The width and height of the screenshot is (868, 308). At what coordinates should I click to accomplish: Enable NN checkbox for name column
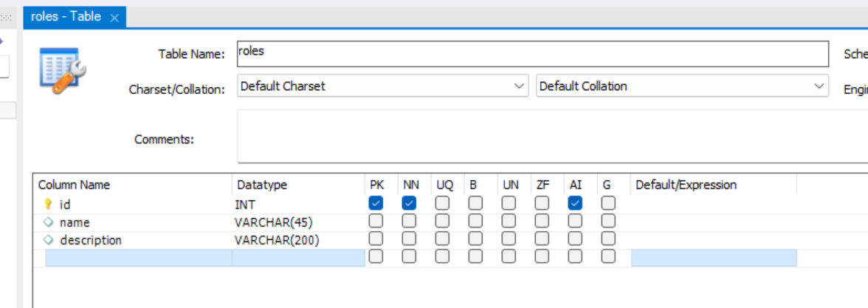click(x=410, y=221)
